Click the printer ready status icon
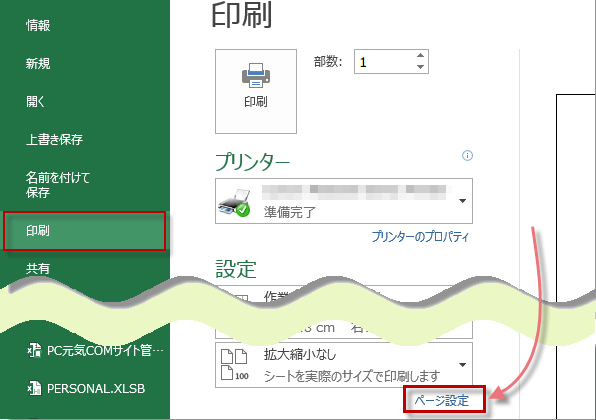This screenshot has width=596, height=420. (x=235, y=203)
